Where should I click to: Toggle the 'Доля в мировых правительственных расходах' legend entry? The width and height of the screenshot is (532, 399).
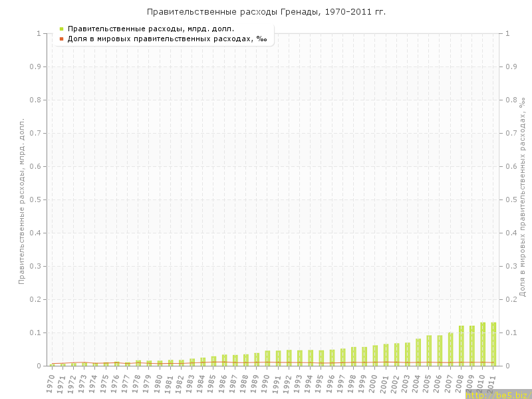pos(167,39)
